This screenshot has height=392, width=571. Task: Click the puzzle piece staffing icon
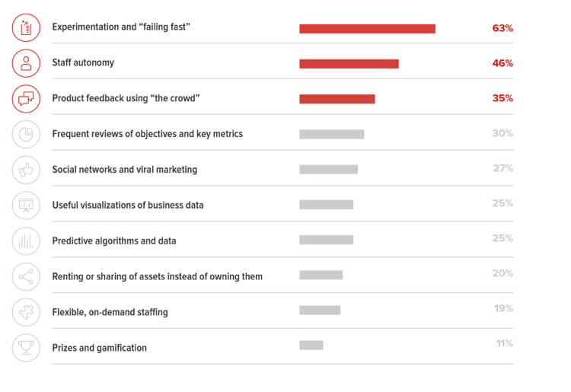click(26, 312)
